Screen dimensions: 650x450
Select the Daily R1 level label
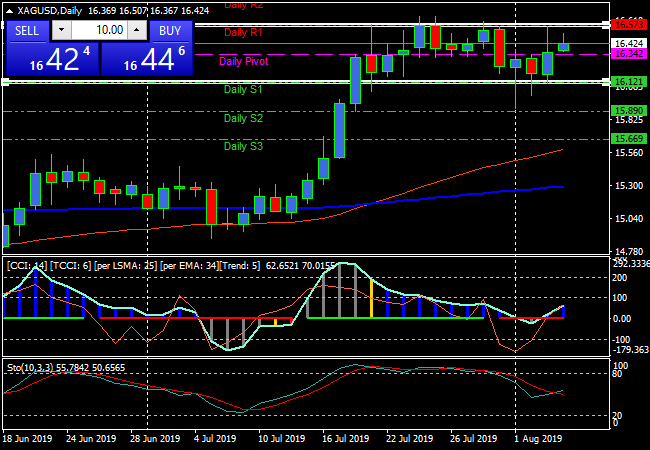[243, 32]
